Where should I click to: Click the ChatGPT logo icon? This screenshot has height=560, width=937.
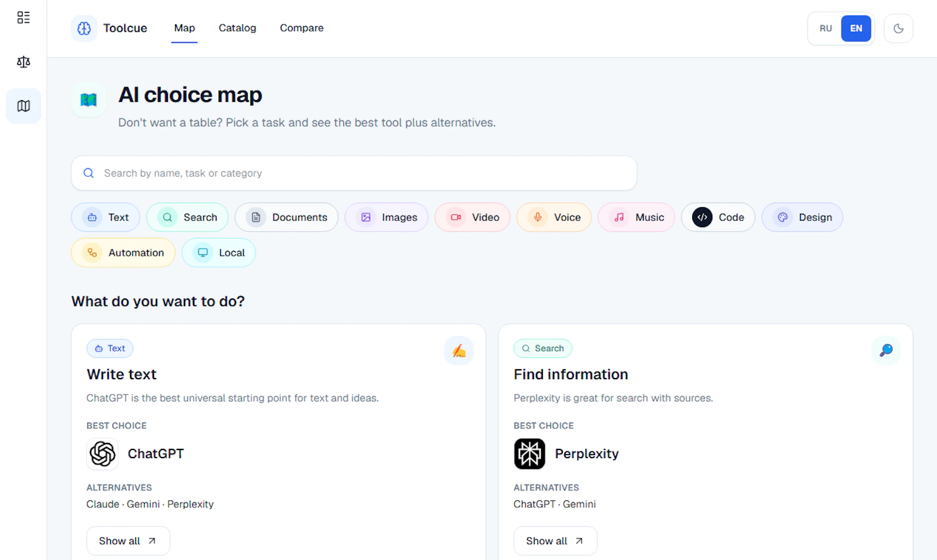(102, 454)
